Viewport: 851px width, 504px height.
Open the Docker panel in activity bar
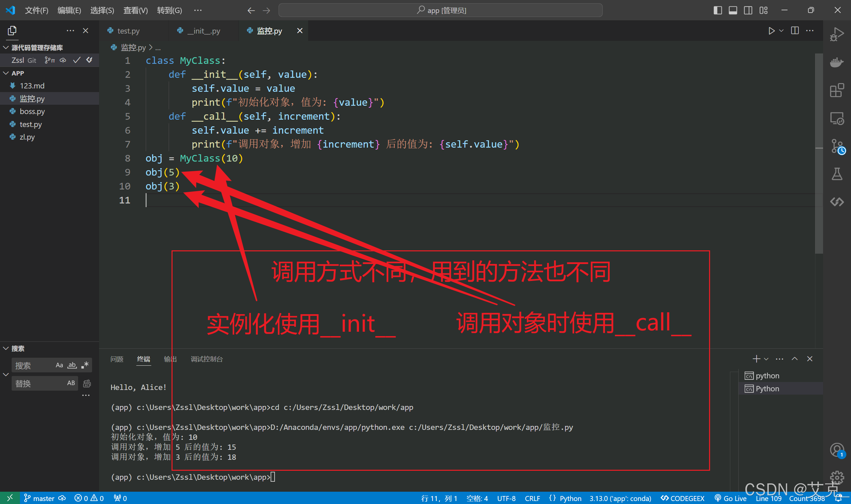[x=836, y=63]
